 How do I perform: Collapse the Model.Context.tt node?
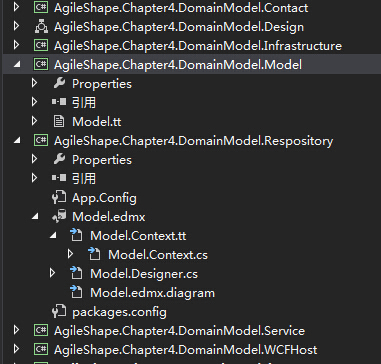point(53,236)
